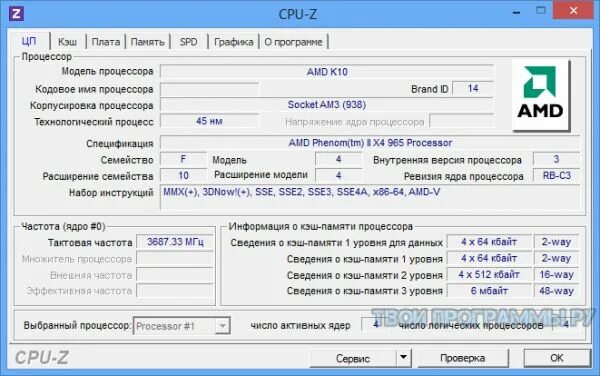Click the empty Кодовое имя процессора field

tap(209, 89)
